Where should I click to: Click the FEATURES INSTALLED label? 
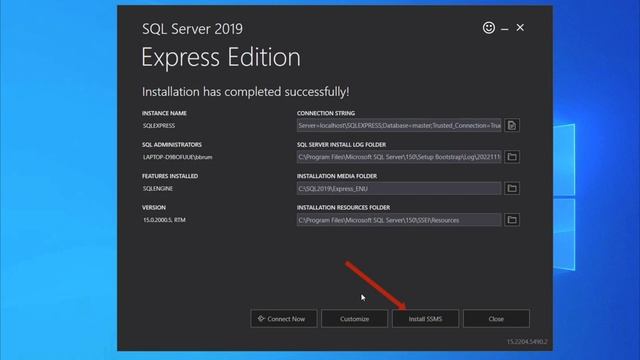coord(170,176)
